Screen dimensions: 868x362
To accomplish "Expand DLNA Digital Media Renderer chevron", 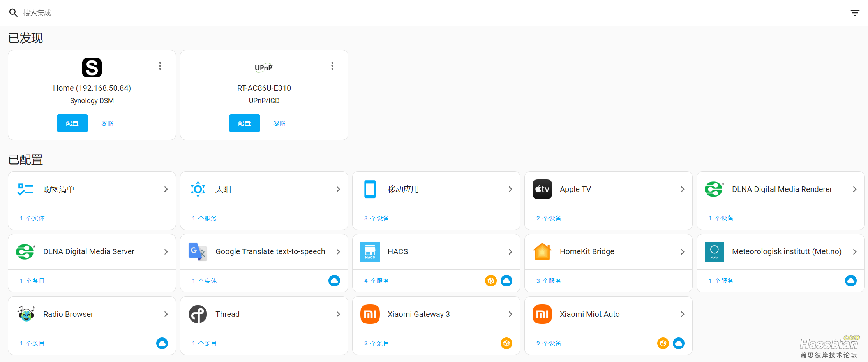I will pyautogui.click(x=855, y=189).
